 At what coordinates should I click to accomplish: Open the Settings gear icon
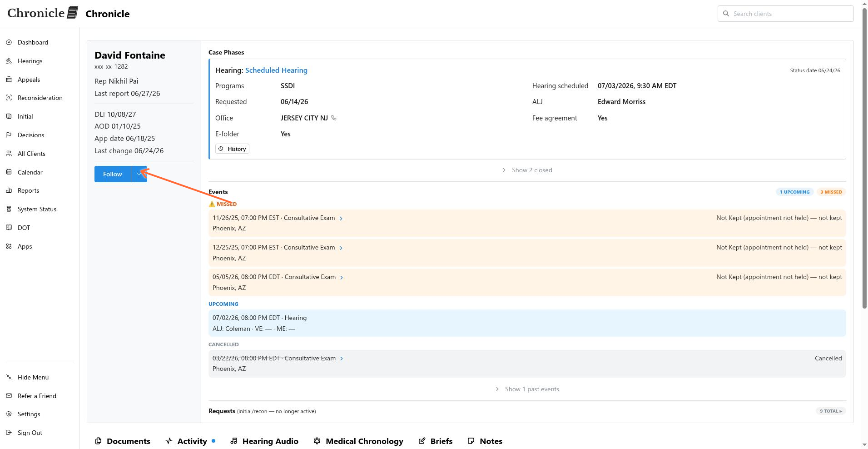point(9,414)
